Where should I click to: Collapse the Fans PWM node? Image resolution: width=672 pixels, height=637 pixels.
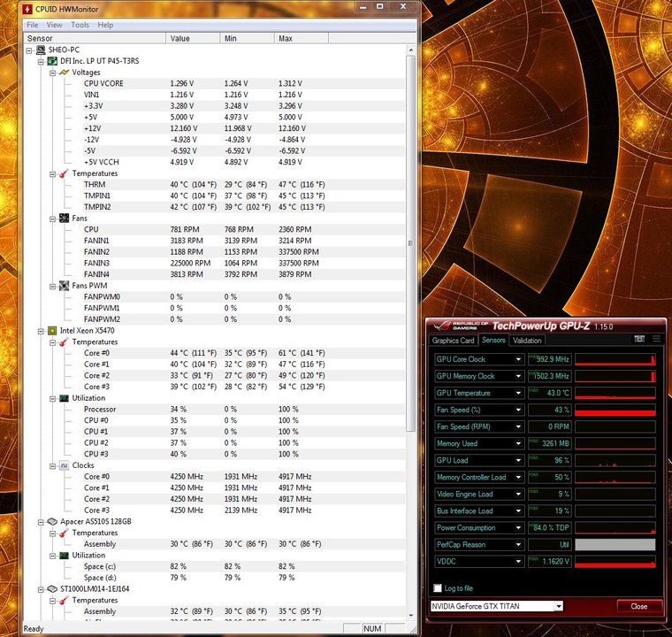53,286
